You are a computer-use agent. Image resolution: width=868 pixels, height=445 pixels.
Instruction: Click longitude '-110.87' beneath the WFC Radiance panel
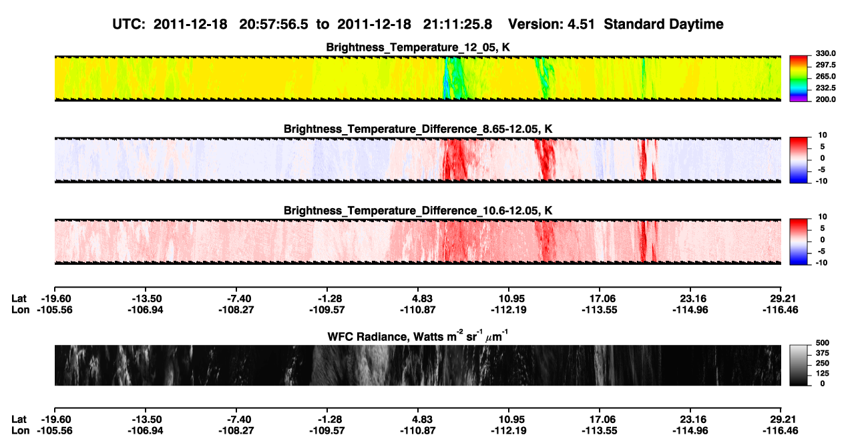tap(418, 431)
